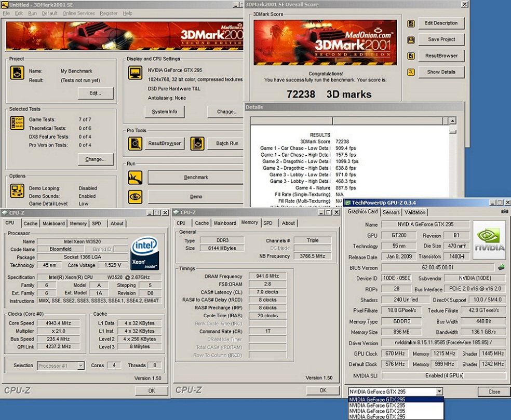
Task: Click the Selected Tests checklist icon
Action: 17,123
